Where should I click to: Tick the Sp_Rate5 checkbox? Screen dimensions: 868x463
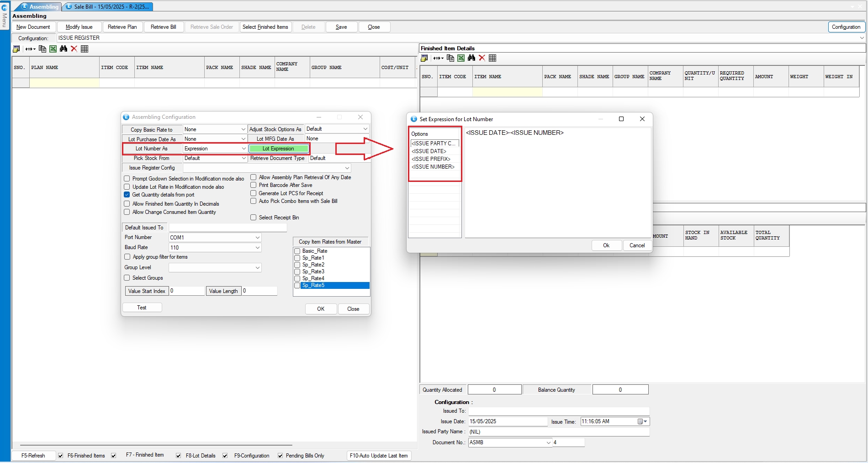[297, 285]
